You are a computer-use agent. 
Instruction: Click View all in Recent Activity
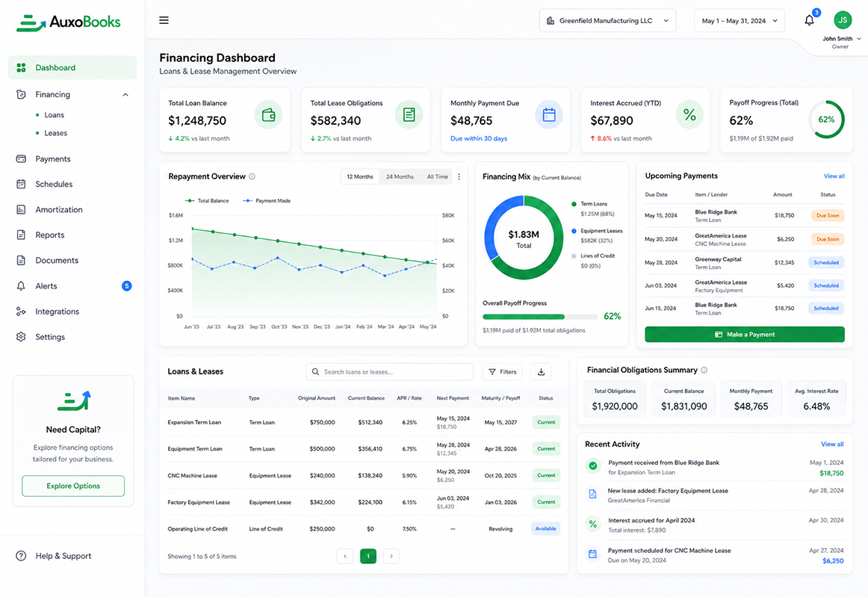pyautogui.click(x=832, y=444)
